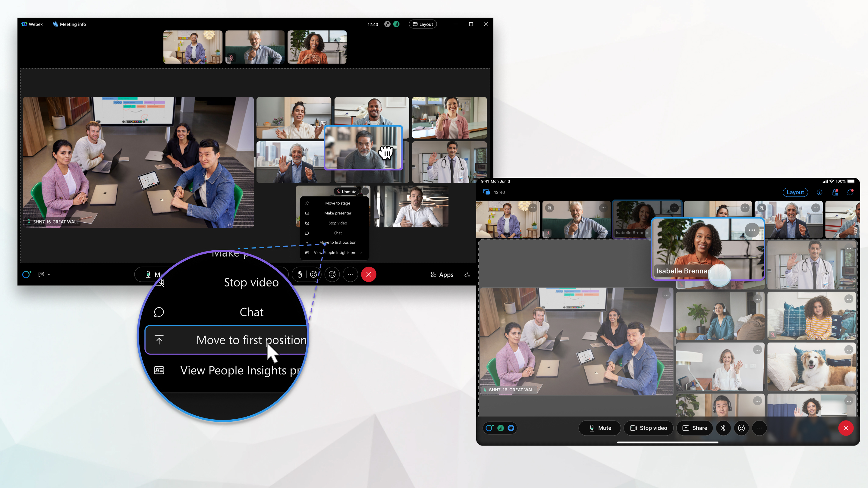The height and width of the screenshot is (488, 868).
Task: Toggle Bluetooth audio on iPad toolbar
Action: click(x=723, y=428)
